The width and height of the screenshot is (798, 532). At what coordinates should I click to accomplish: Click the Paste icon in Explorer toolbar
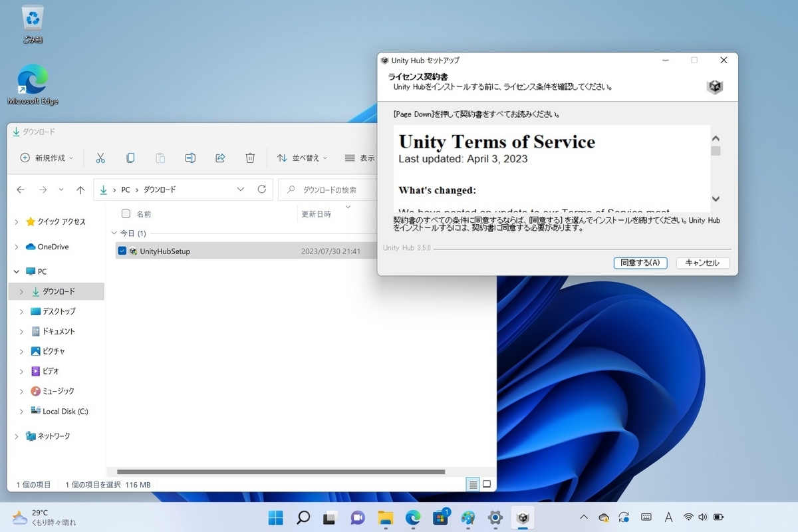point(160,158)
